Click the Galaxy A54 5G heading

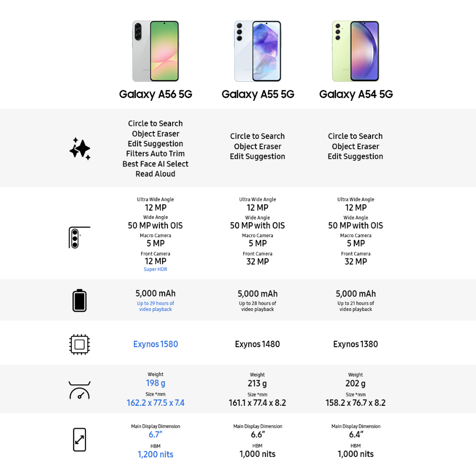[356, 94]
